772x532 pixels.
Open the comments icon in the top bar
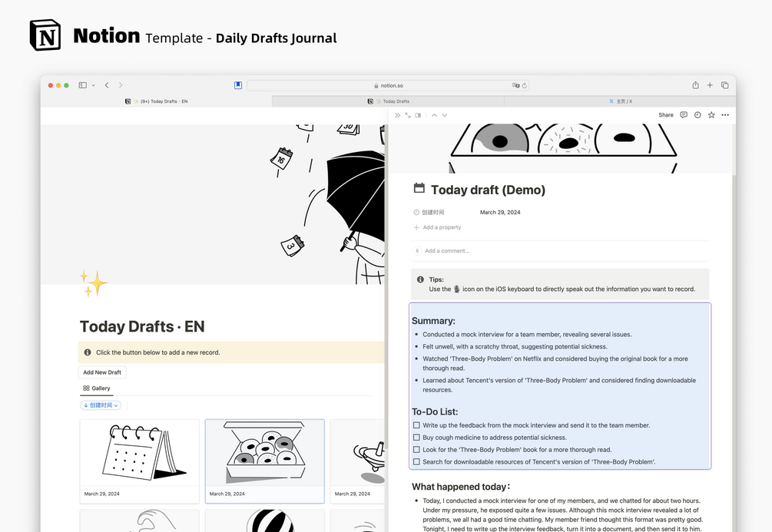(x=684, y=115)
